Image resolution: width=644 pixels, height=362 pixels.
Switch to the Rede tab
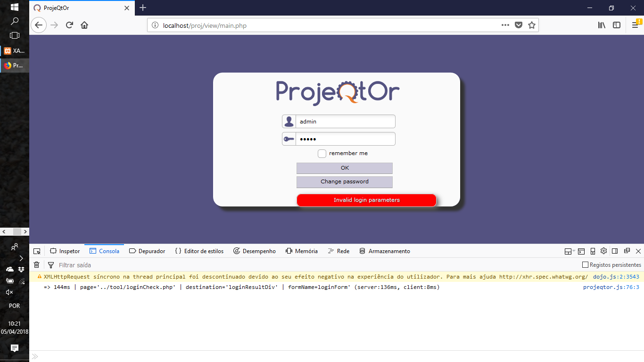339,251
